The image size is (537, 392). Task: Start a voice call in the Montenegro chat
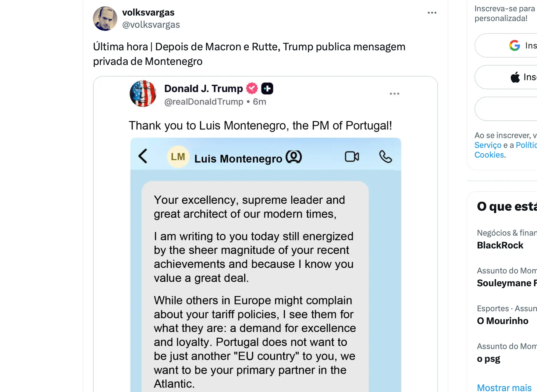pyautogui.click(x=386, y=157)
